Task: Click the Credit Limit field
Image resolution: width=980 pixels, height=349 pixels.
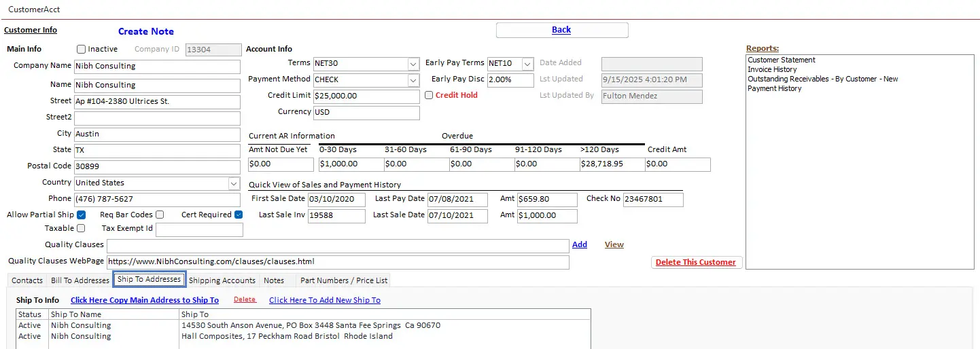Action: pos(366,96)
